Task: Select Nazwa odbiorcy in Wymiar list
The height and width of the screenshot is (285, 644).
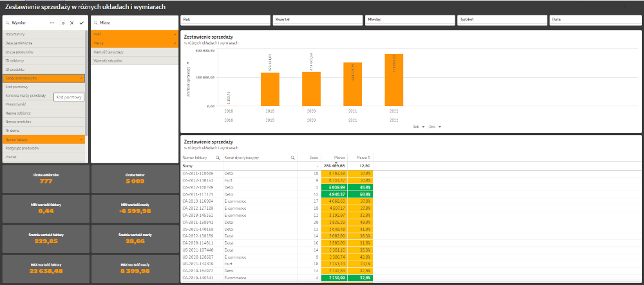Action: coord(44,113)
